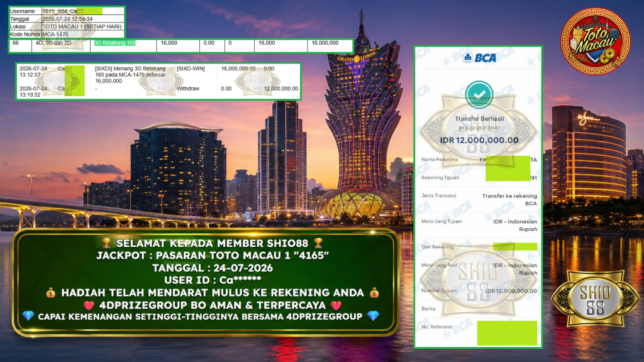Click the 16,000,000.00 credit amount

[238, 69]
